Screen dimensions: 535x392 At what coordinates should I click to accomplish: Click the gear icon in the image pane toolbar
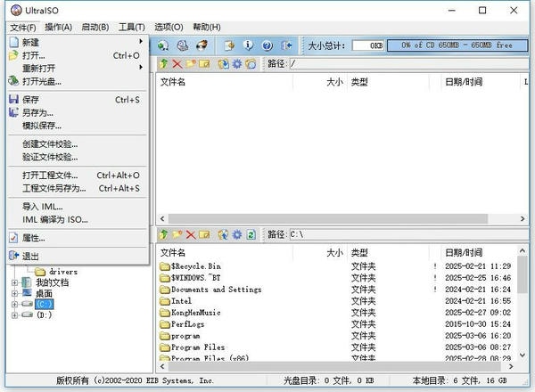coord(237,64)
